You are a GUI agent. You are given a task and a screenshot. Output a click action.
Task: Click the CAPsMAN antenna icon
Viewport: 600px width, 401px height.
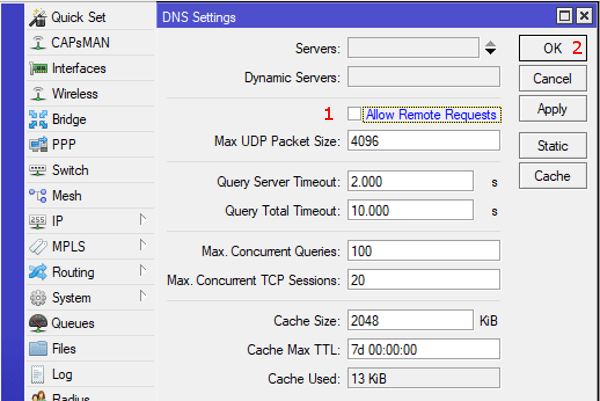tap(38, 43)
